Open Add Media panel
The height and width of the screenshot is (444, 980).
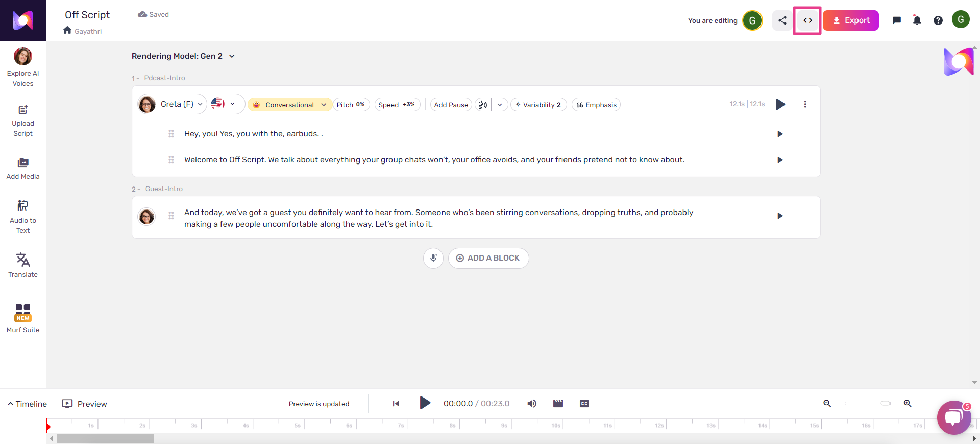(x=23, y=169)
